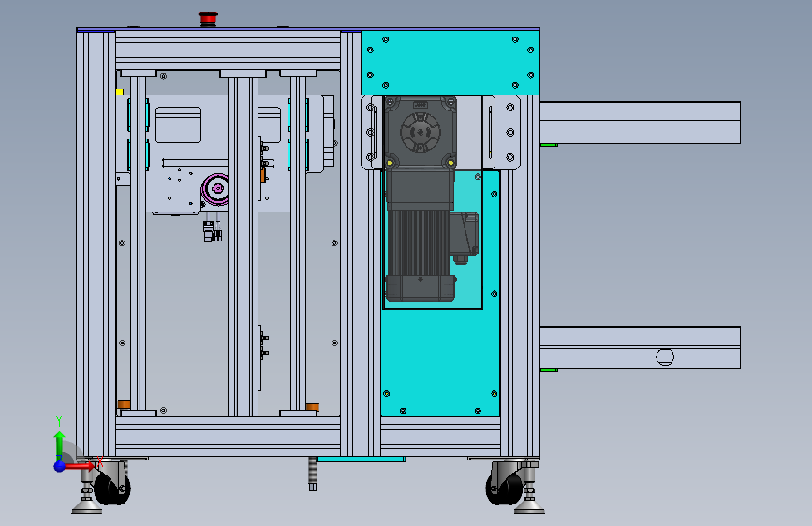Select the small yellow marker at upper left
The height and width of the screenshot is (526, 812).
pyautogui.click(x=120, y=92)
